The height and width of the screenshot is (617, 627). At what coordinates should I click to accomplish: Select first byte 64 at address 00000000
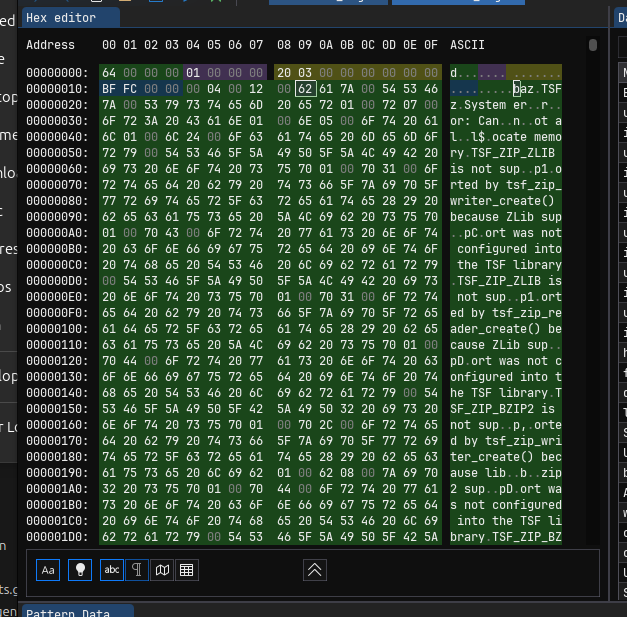109,73
